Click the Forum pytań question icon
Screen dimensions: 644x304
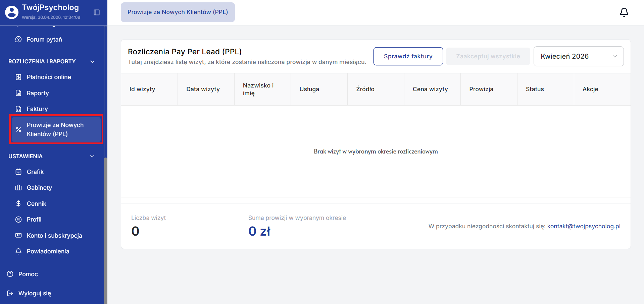[x=18, y=40]
